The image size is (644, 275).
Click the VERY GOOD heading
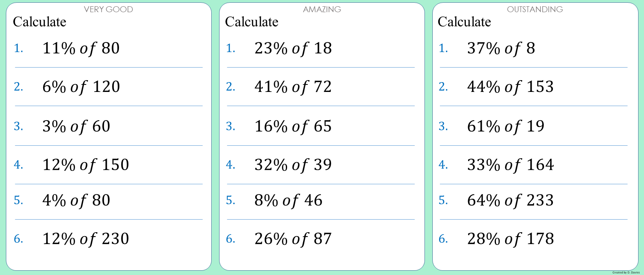click(108, 9)
